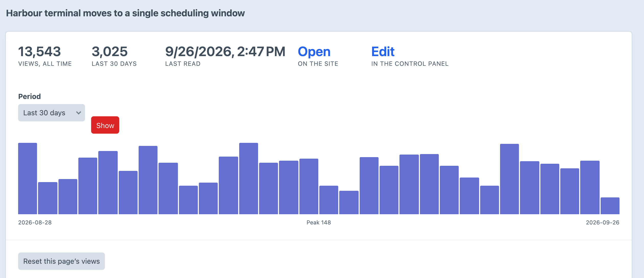Select the last bar above 2026-09-26

(610, 206)
